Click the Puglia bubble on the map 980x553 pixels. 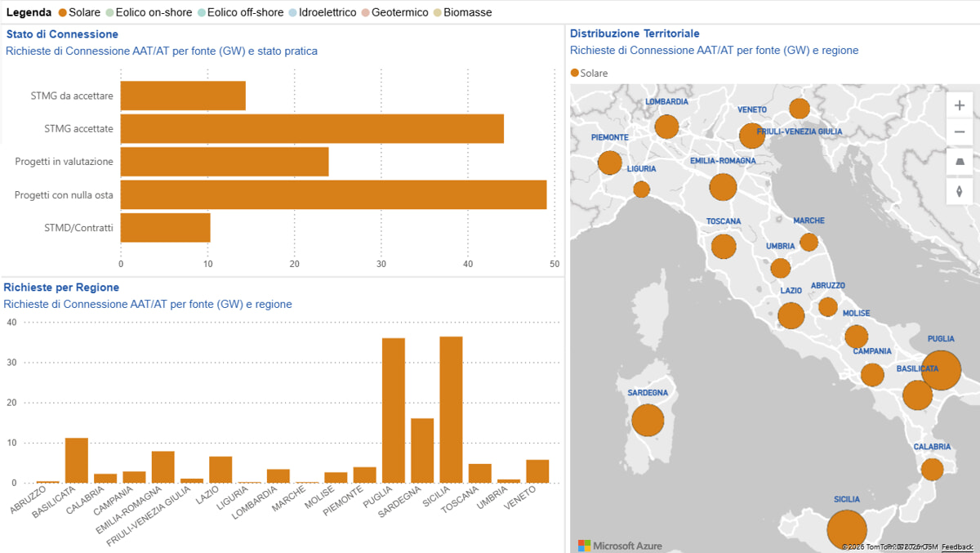tap(941, 370)
